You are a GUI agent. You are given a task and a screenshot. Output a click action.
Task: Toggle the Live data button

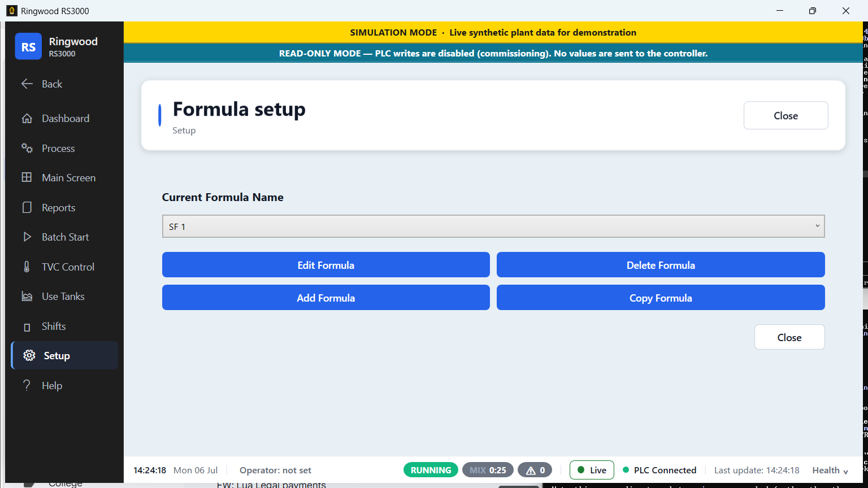tap(592, 470)
